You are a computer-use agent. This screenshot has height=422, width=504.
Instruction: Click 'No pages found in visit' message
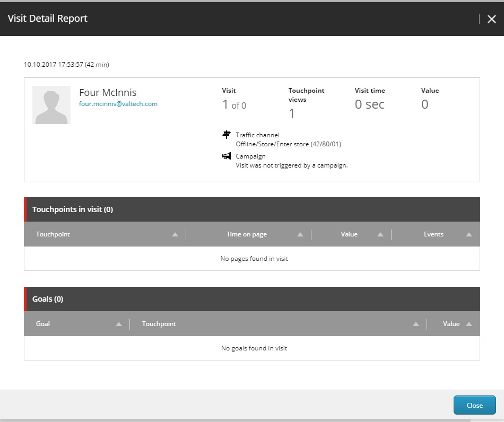tap(254, 259)
